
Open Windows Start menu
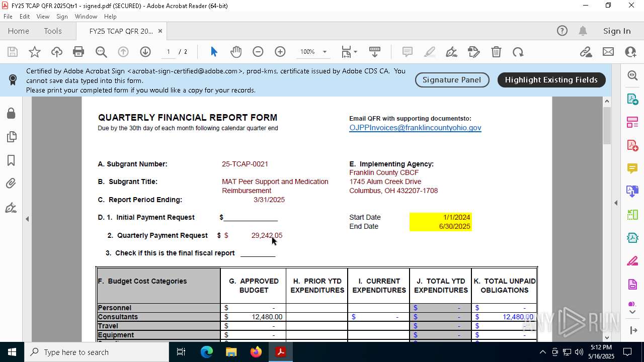click(x=12, y=352)
